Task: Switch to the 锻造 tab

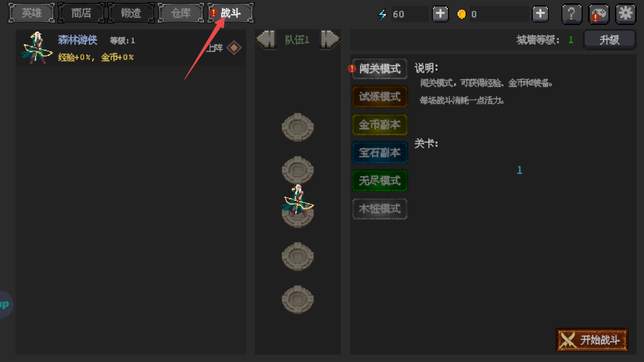Action: (x=131, y=13)
